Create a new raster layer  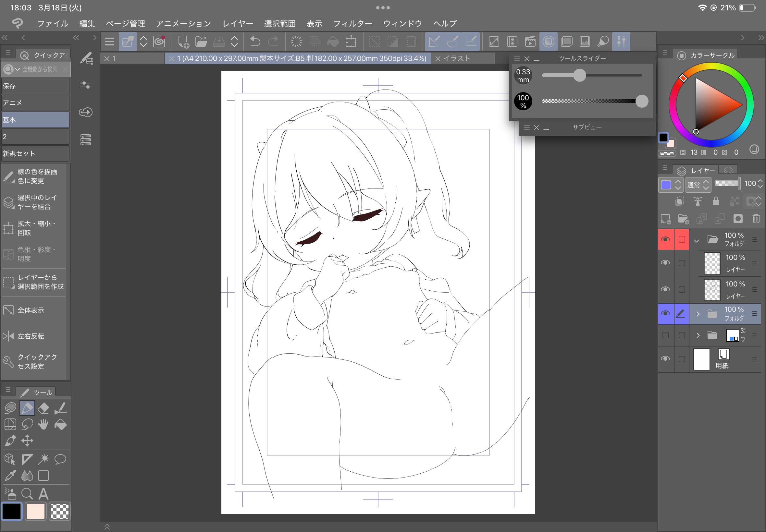(666, 219)
